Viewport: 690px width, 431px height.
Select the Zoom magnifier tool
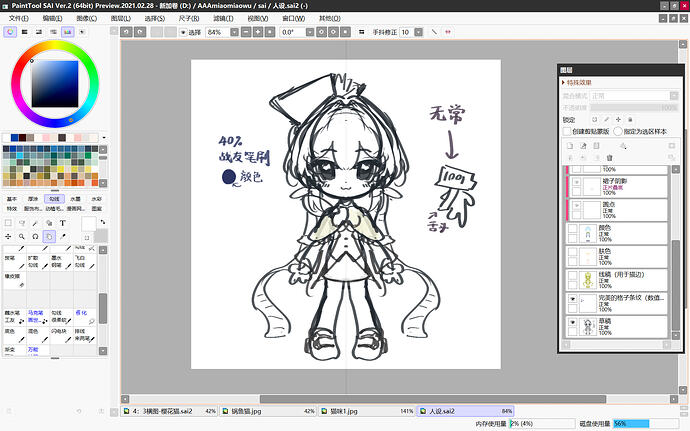click(x=22, y=236)
